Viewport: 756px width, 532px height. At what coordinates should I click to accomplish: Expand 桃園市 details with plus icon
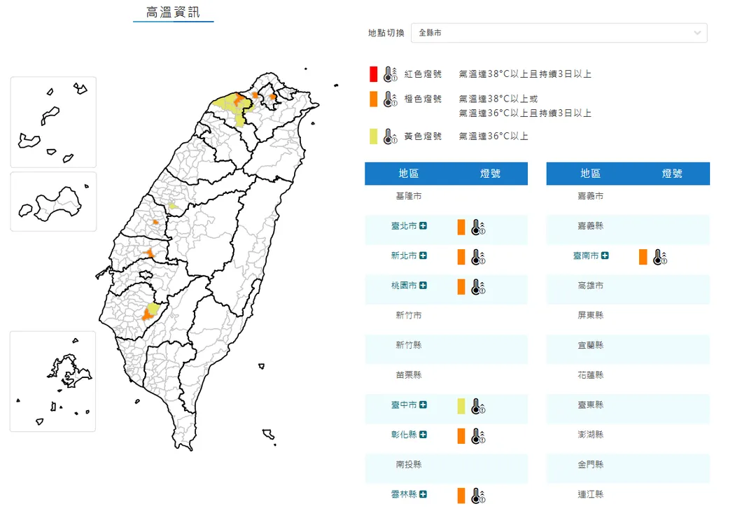pyautogui.click(x=423, y=286)
